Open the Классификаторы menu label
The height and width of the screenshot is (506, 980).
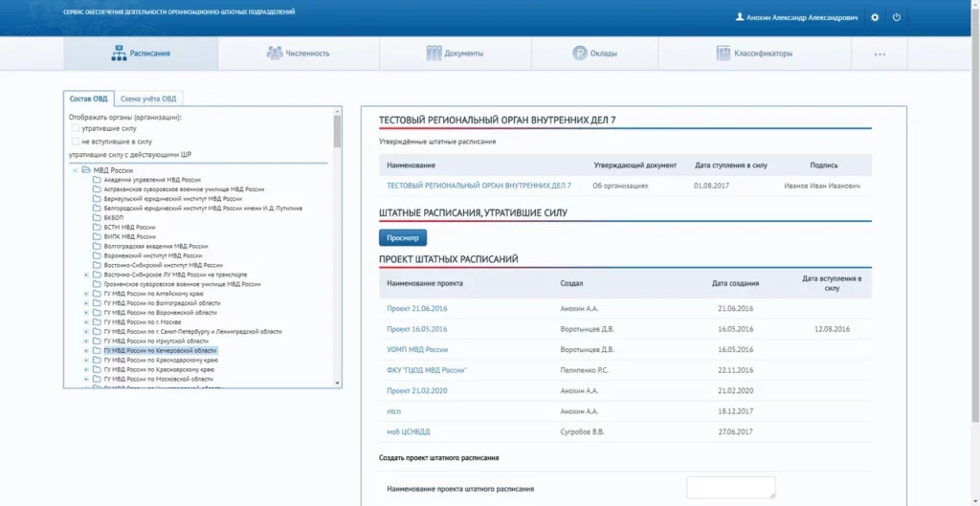[763, 54]
